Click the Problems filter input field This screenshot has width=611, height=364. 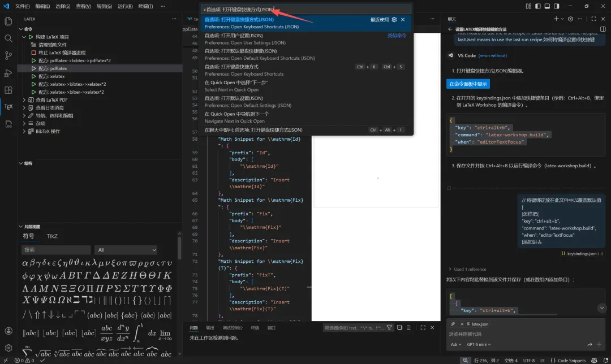point(354,328)
